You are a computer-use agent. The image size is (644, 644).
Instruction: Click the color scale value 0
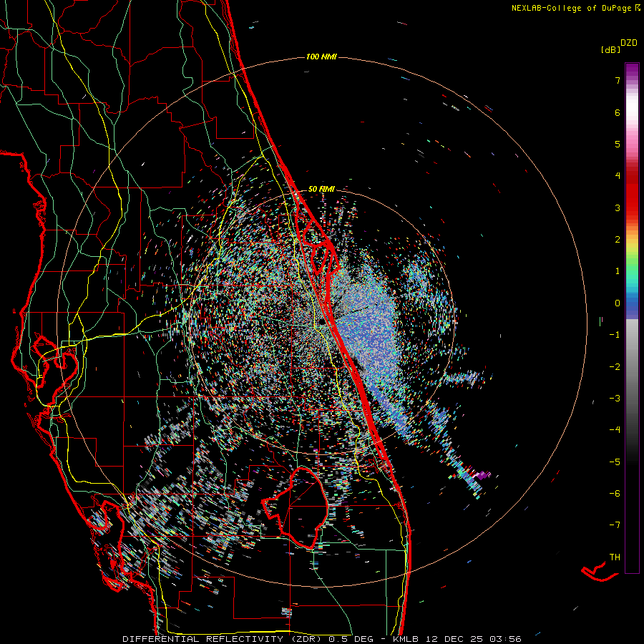pyautogui.click(x=618, y=303)
